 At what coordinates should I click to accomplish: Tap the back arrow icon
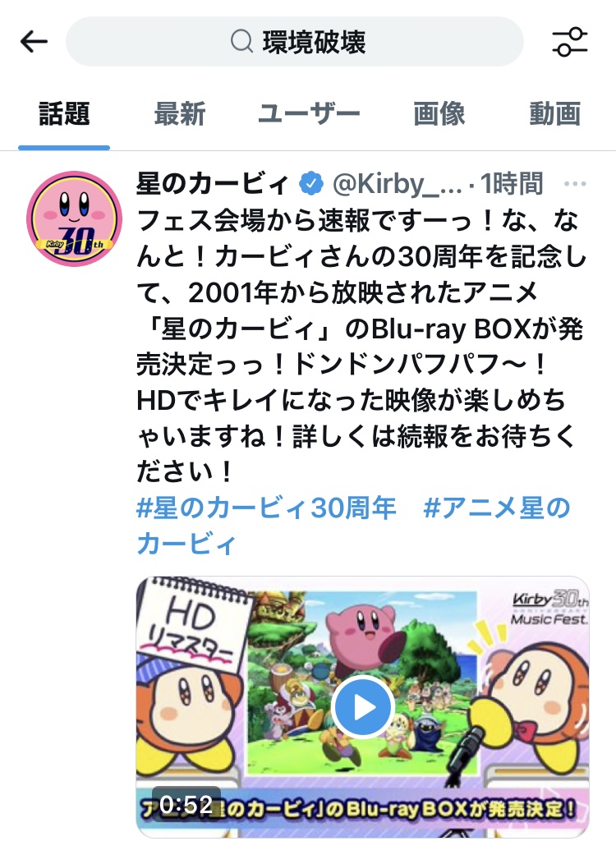[x=34, y=41]
